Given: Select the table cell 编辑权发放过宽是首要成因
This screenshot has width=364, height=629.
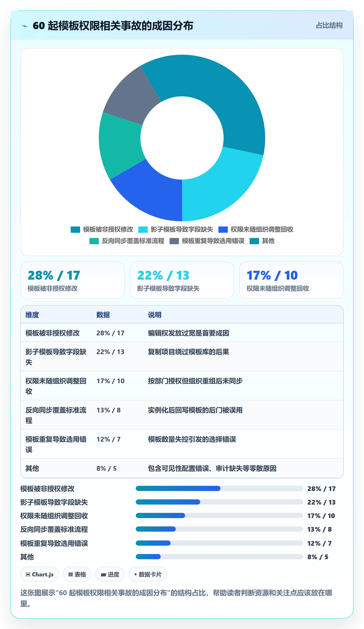Looking at the screenshot, I should 188,333.
